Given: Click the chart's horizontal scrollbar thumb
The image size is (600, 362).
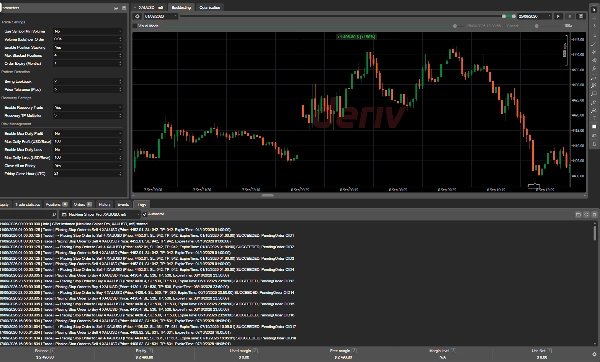Looking at the screenshot, I should coord(267,195).
